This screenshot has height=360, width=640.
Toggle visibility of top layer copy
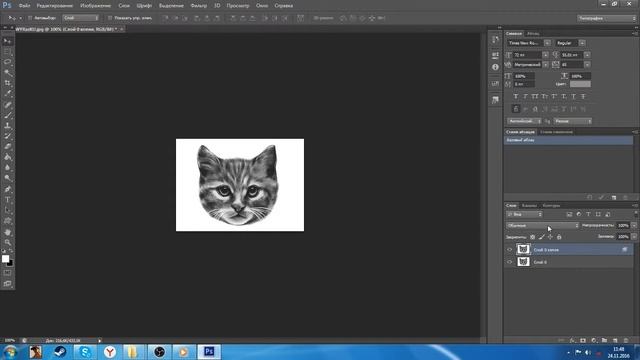point(509,250)
